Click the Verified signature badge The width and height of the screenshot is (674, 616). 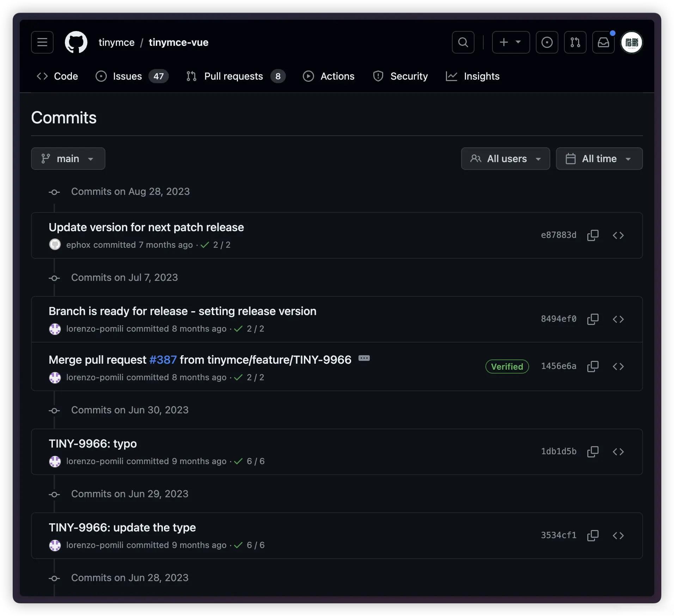tap(507, 366)
